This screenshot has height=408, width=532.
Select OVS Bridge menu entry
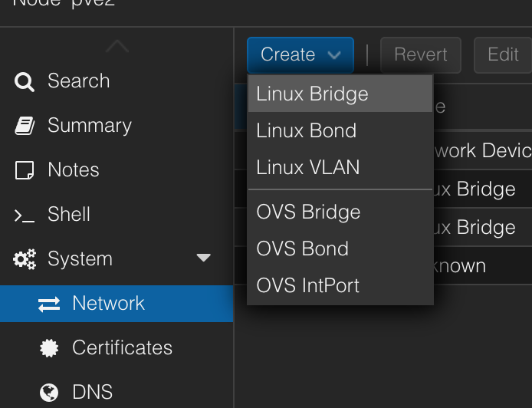tap(308, 212)
